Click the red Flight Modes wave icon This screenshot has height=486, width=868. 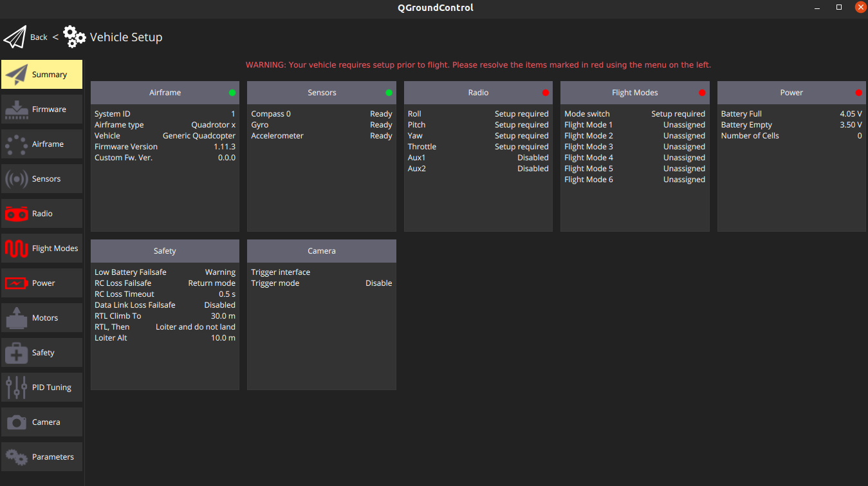(x=16, y=248)
